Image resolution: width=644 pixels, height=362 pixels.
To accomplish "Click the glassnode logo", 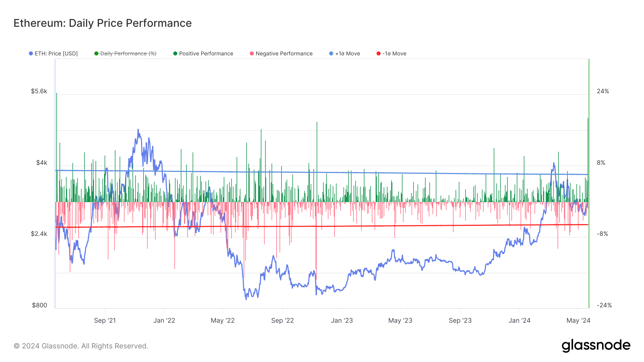I will pos(596,346).
